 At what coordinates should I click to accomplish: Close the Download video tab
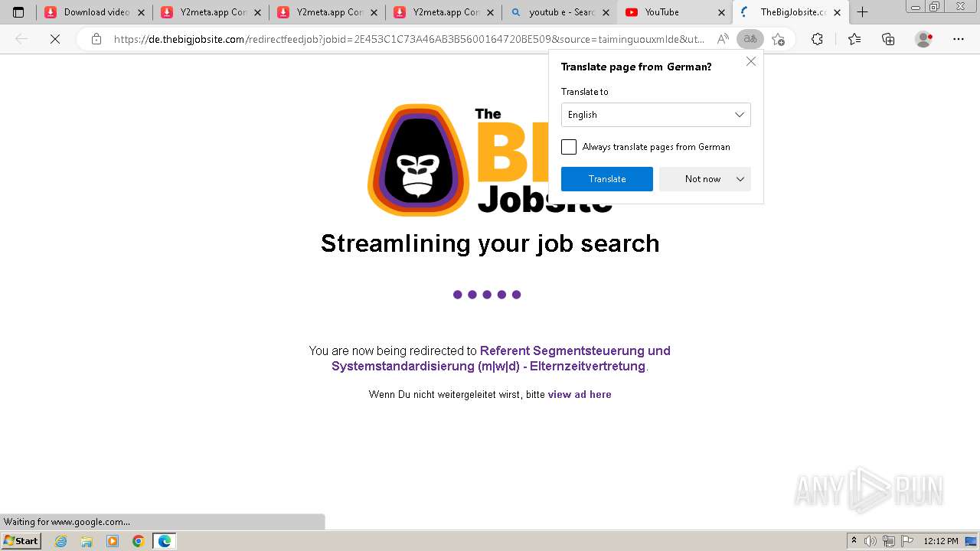(141, 12)
